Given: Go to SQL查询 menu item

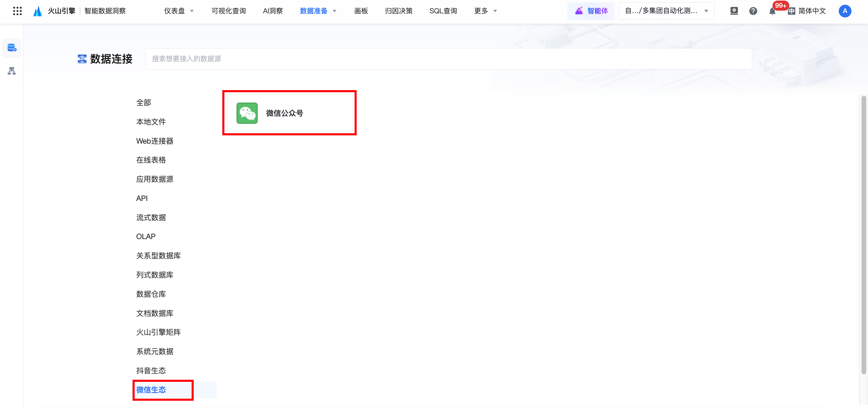Looking at the screenshot, I should point(443,11).
